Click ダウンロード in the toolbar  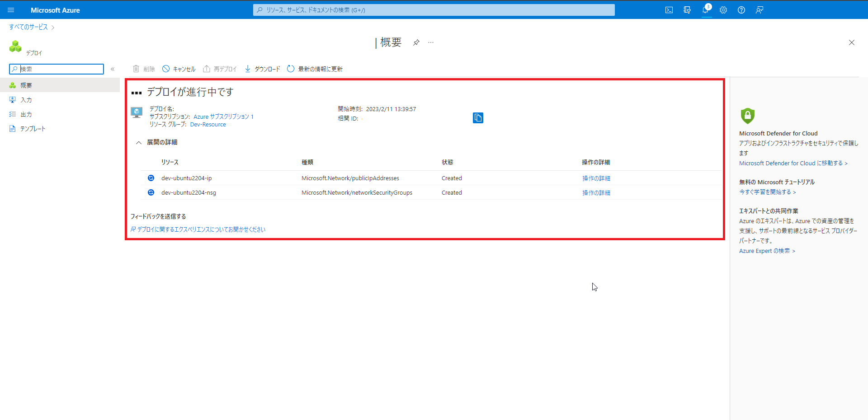262,69
